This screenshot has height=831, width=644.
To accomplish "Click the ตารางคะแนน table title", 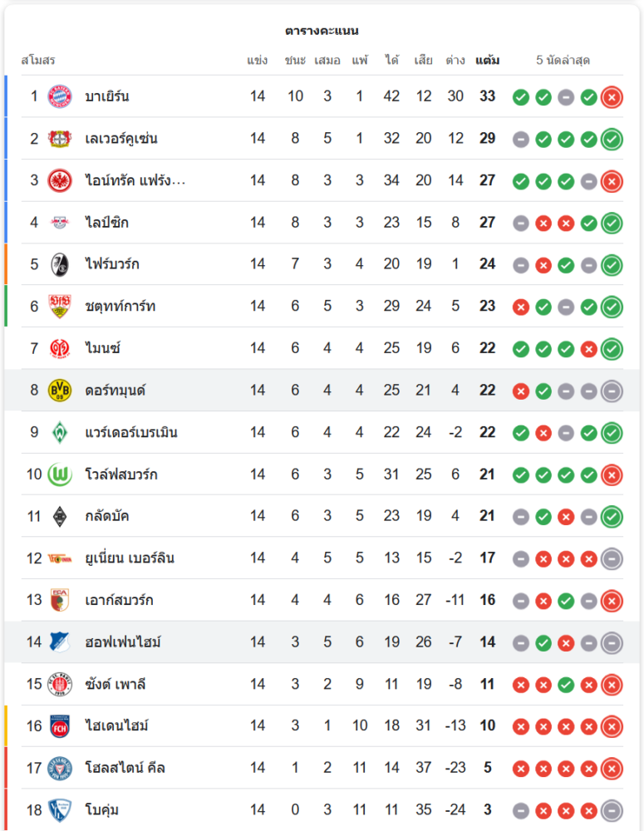I will tap(322, 31).
